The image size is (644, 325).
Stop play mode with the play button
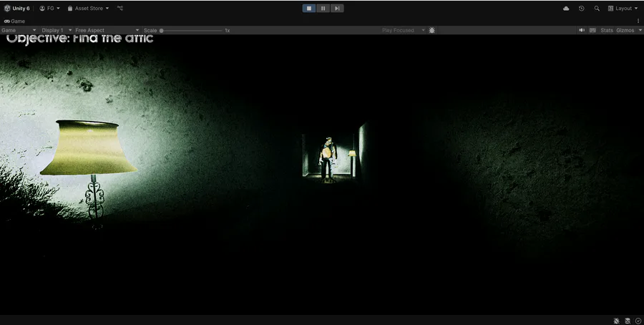(x=309, y=8)
